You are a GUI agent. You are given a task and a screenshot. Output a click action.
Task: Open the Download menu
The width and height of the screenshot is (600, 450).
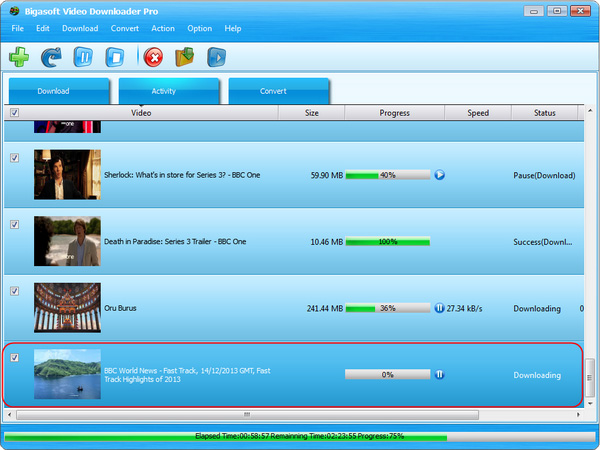[x=80, y=28]
